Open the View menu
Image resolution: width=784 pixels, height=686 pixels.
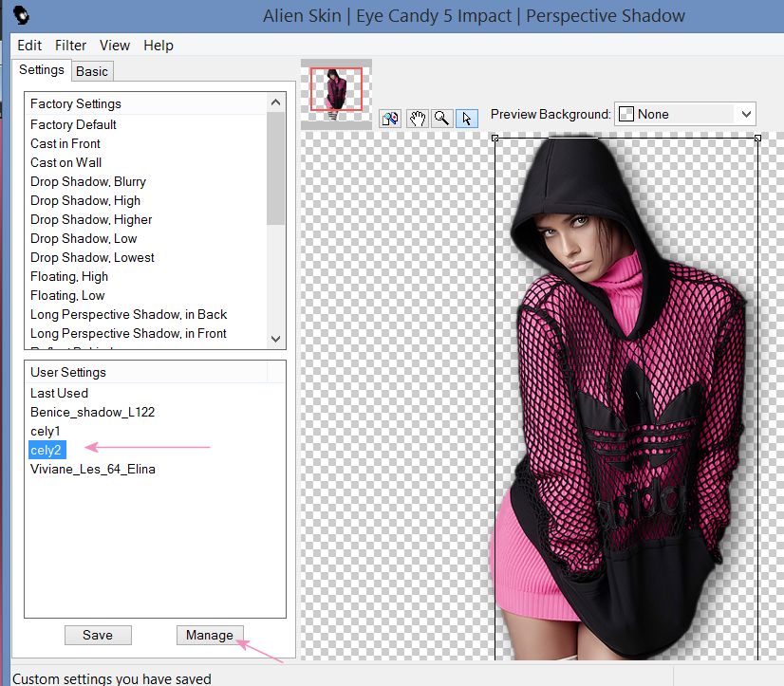pyautogui.click(x=115, y=46)
